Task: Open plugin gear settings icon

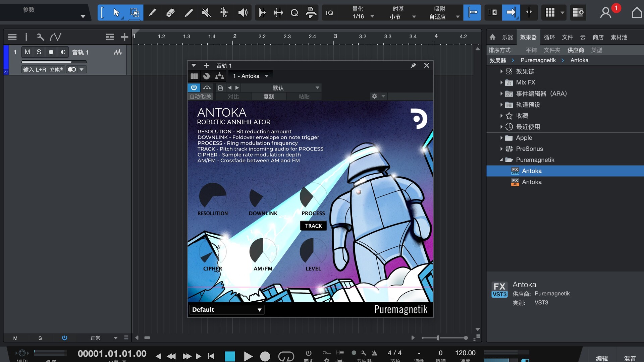Action: click(374, 97)
